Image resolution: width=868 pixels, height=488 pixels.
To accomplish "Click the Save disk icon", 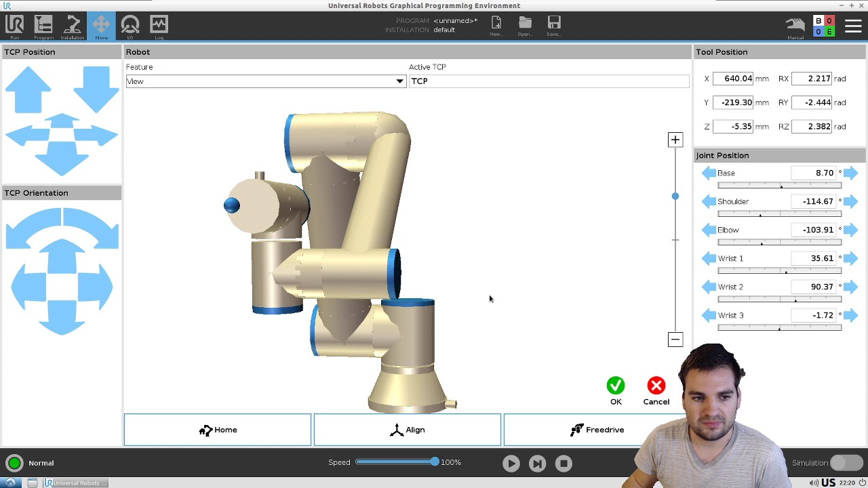I will (x=554, y=26).
